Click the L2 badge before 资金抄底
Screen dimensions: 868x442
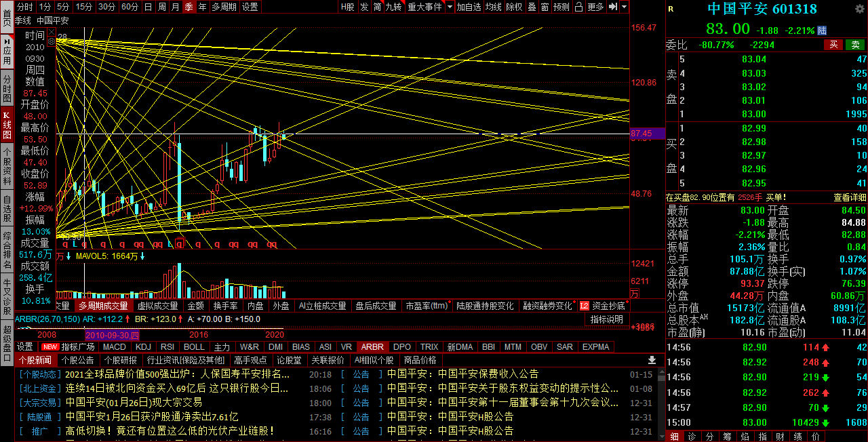[585, 306]
